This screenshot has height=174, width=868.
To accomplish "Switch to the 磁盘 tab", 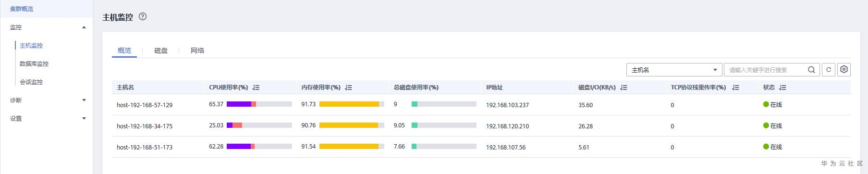I will [161, 50].
